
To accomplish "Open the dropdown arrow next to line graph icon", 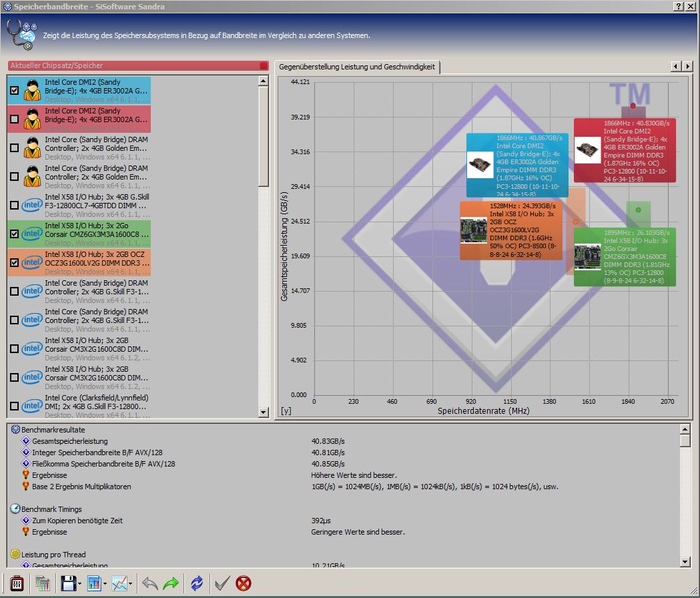I will (130, 584).
